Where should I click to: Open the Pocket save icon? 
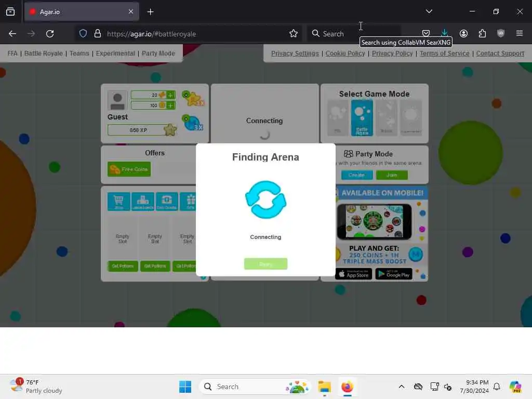(x=426, y=33)
